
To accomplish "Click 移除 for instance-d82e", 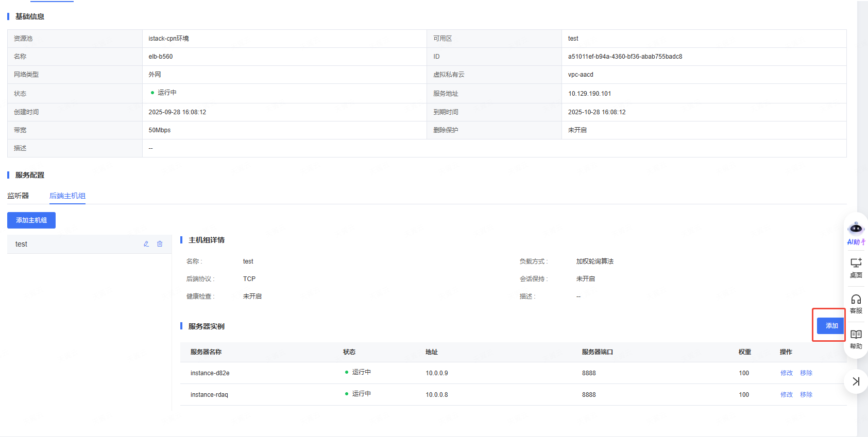I will pyautogui.click(x=806, y=373).
